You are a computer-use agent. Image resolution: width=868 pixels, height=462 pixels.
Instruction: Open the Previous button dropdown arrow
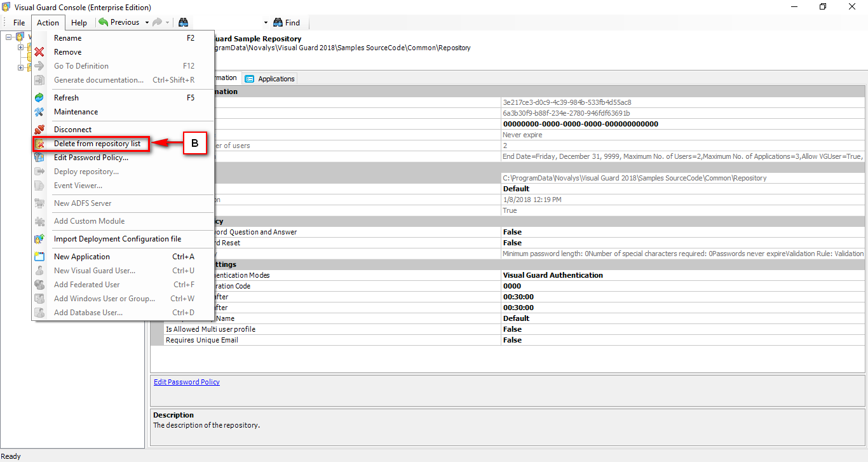coord(147,22)
